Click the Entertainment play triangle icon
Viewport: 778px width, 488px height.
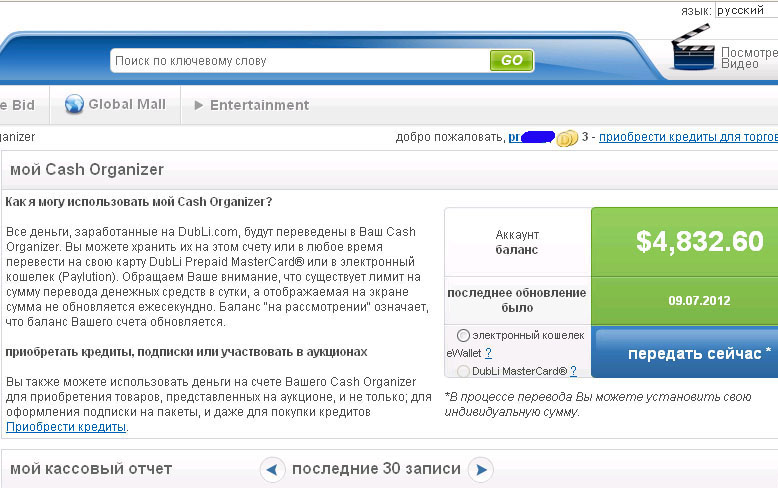pyautogui.click(x=198, y=105)
